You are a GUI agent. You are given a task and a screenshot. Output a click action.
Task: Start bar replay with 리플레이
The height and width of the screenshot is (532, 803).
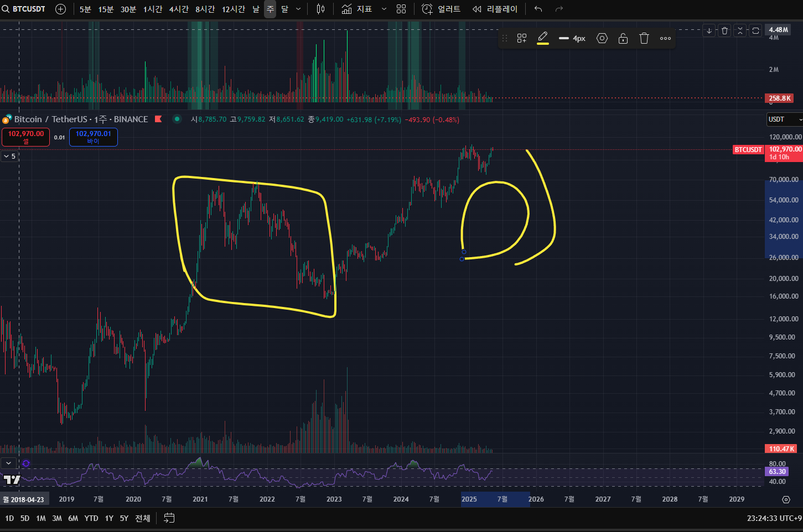(x=495, y=9)
